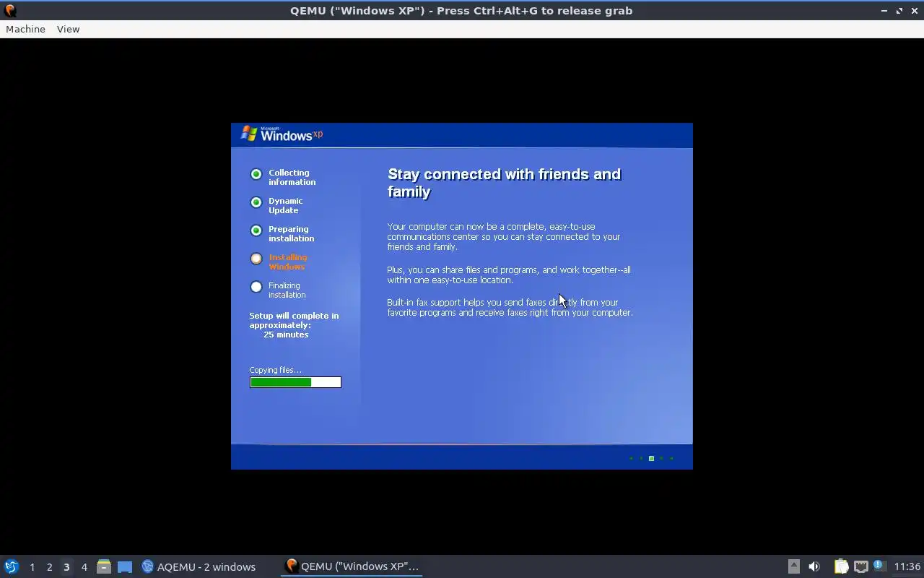Click the Copying files progress bar
This screenshot has height=578, width=924.
295,382
